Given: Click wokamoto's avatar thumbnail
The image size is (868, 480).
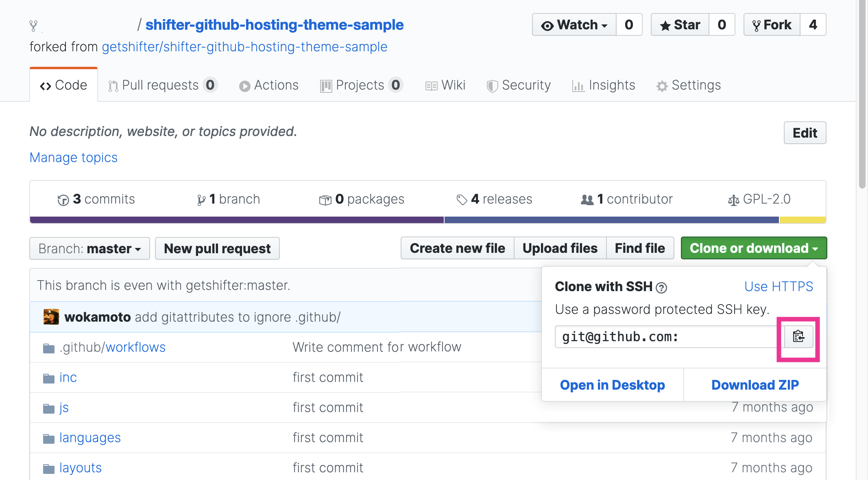Looking at the screenshot, I should pyautogui.click(x=51, y=317).
